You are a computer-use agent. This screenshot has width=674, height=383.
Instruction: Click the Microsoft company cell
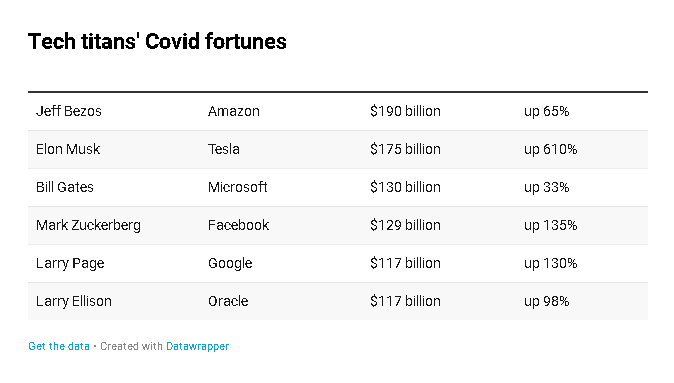(238, 187)
